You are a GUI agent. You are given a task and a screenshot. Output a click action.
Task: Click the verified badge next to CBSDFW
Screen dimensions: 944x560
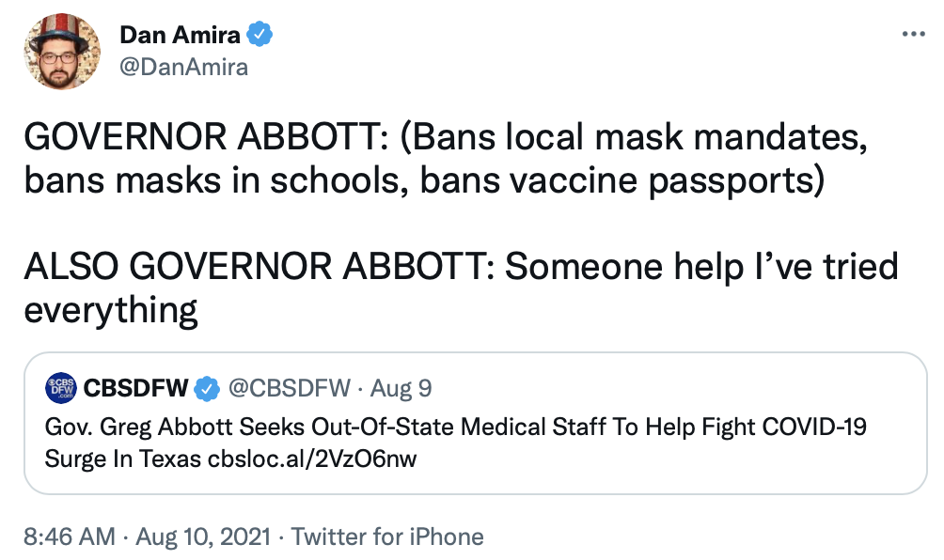(207, 387)
